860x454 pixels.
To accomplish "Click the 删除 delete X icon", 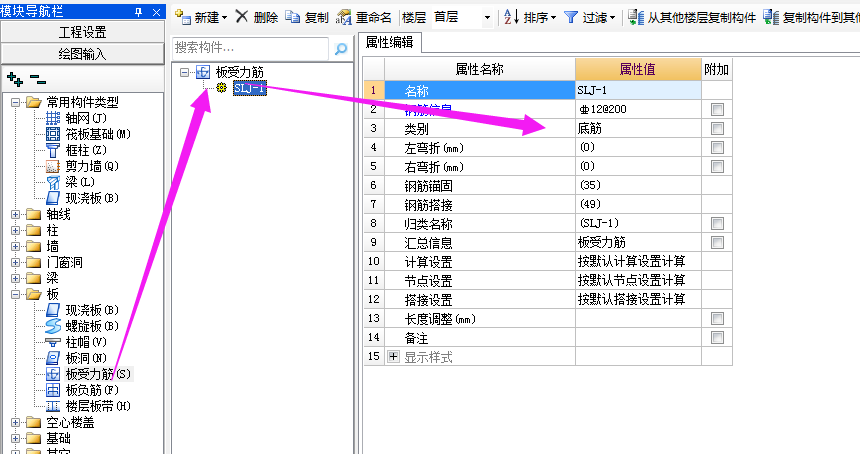I will tap(242, 16).
